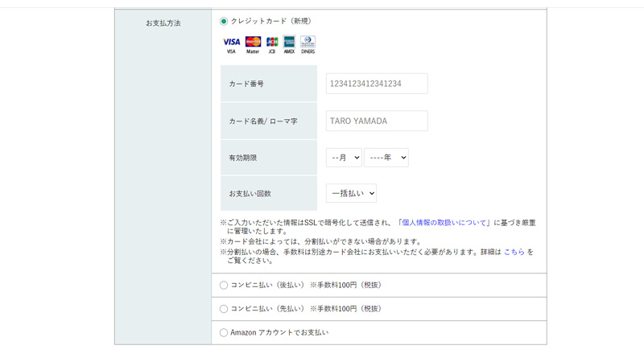The height and width of the screenshot is (362, 644).
Task: Click the AMEX card logo
Action: pyautogui.click(x=289, y=42)
